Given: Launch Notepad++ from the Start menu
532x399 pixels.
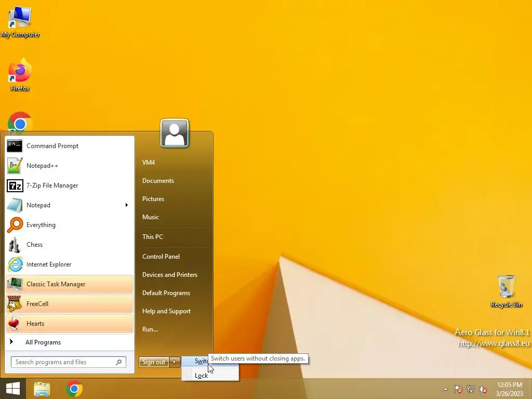Looking at the screenshot, I should coord(15,166).
